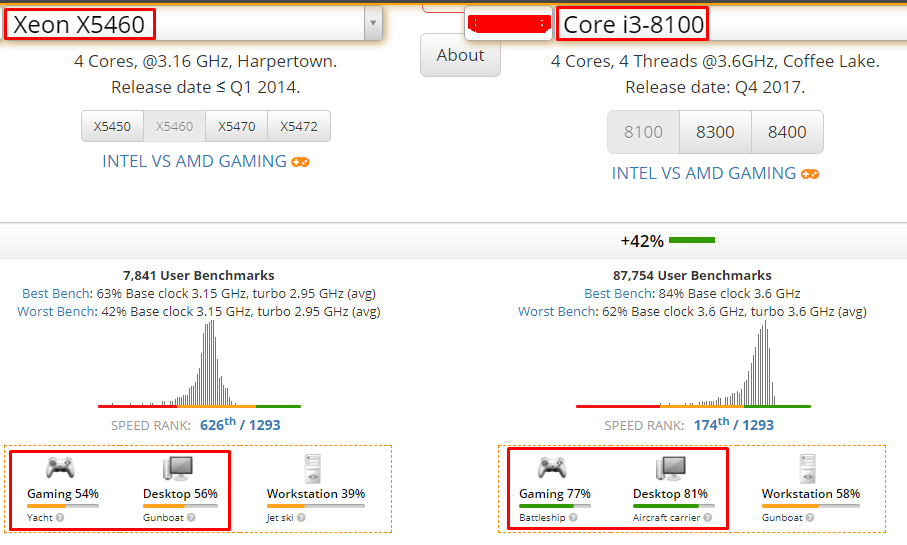The width and height of the screenshot is (907, 545).
Task: Click the gamepad icon beside Xeon gaming link
Action: tap(300, 162)
